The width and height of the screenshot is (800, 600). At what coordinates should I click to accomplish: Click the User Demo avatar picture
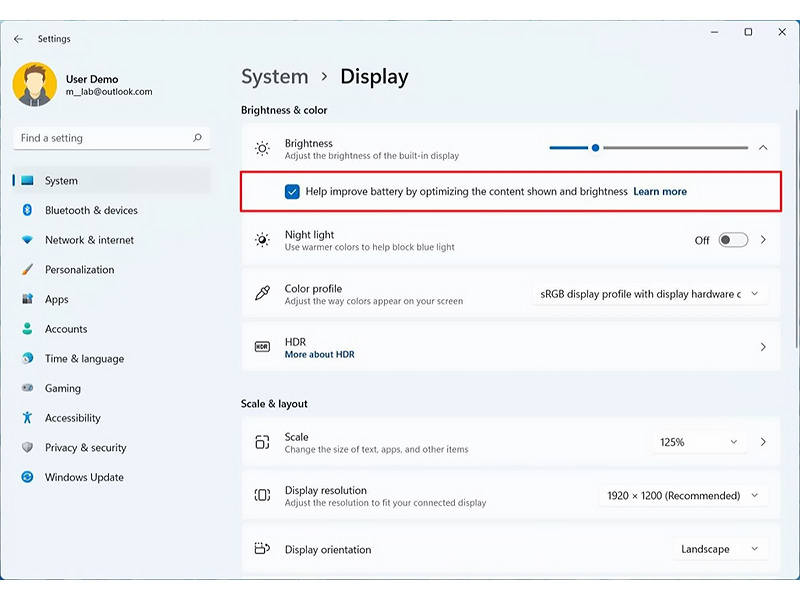click(x=35, y=85)
